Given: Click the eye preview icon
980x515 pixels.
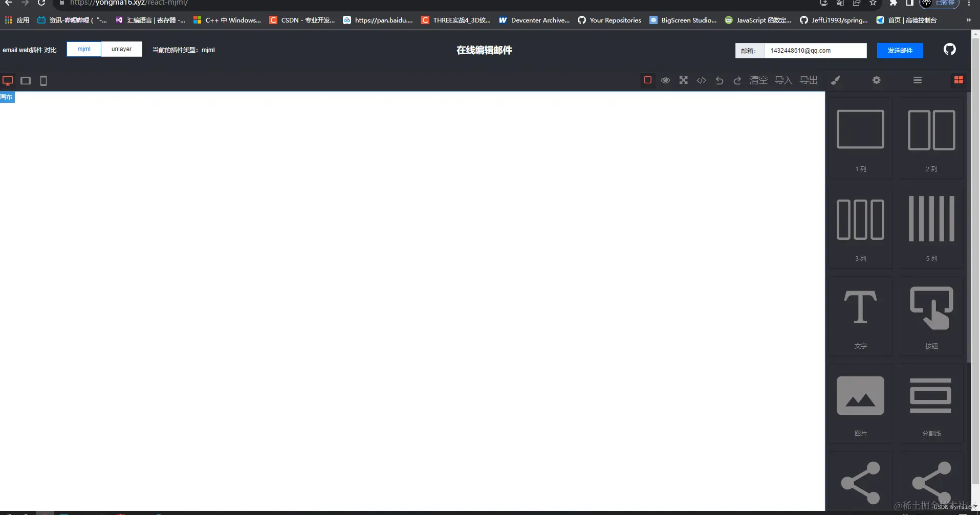Looking at the screenshot, I should coord(665,80).
